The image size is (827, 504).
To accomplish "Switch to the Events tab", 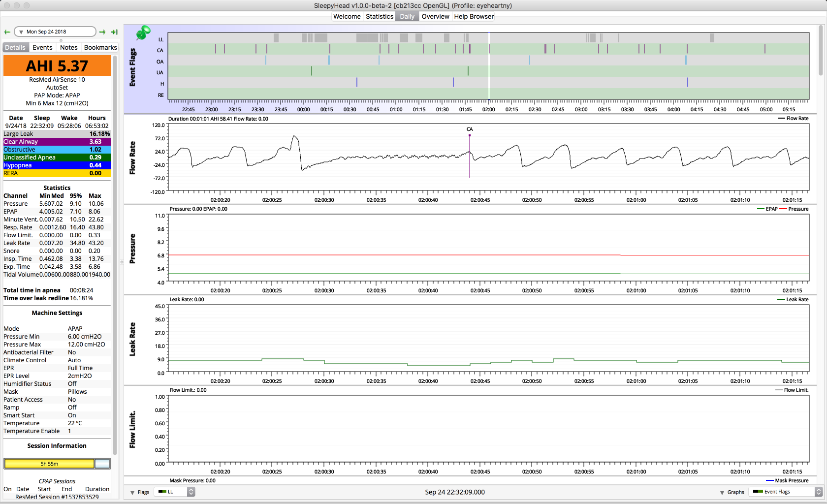I will pos(42,47).
